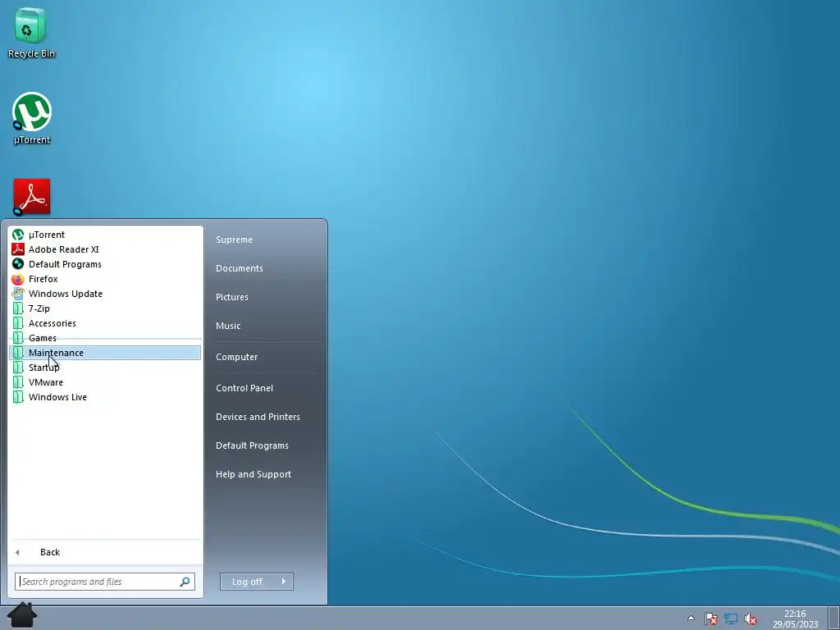Click the Show desktop strip on taskbar
Viewport: 840px width, 630px height.
[x=834, y=619]
